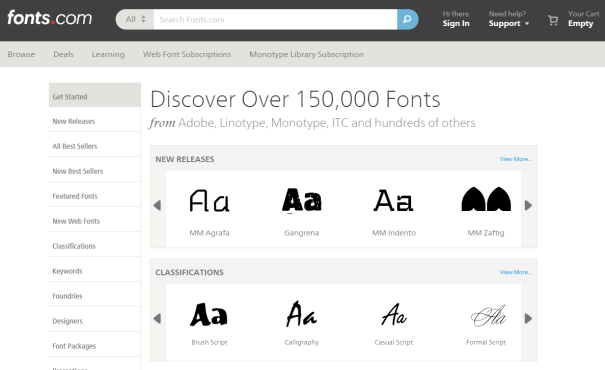Viewport: 605px width, 370px height.
Task: Open Your Cart Empty link
Action: point(583,19)
